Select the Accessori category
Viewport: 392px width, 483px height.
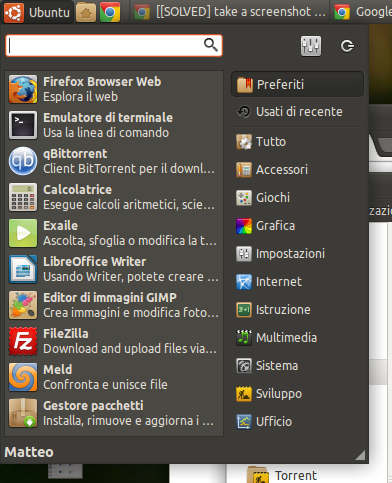point(297,170)
